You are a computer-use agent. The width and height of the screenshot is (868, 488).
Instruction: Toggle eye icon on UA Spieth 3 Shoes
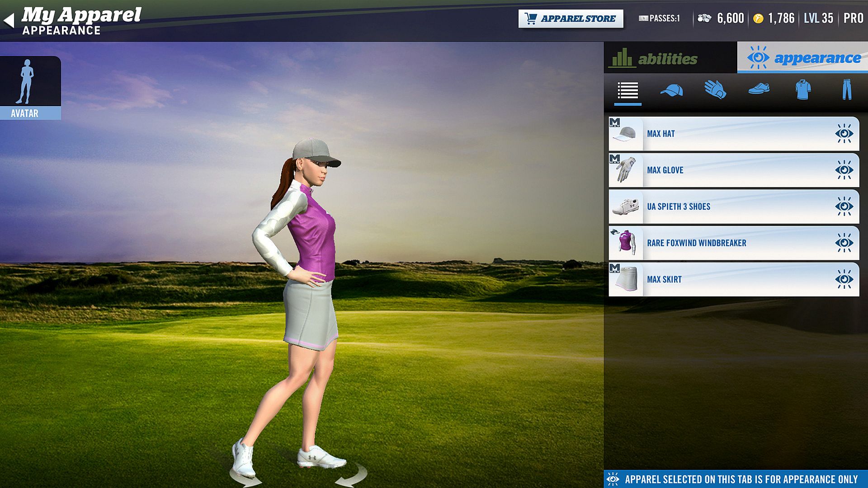(x=844, y=206)
